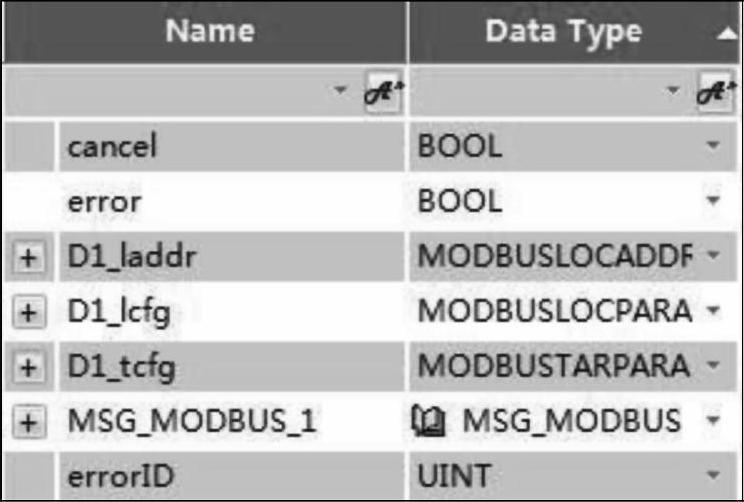Expand the D1_tcfg variable

coord(30,368)
